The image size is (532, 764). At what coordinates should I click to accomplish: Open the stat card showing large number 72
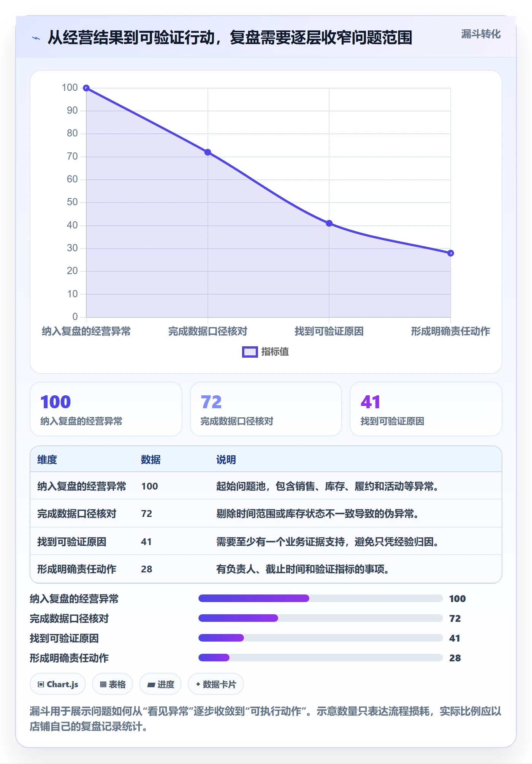coord(266,409)
